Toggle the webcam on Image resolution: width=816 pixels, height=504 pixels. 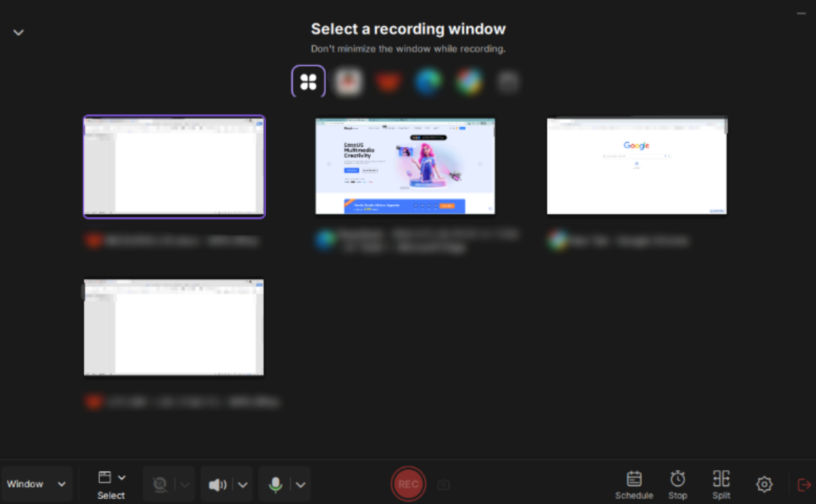[160, 484]
